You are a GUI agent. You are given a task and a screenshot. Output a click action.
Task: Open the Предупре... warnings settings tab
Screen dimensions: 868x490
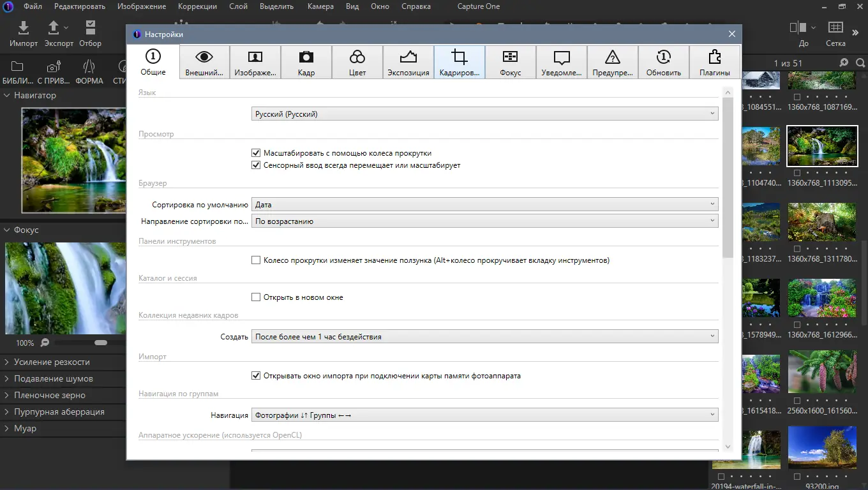point(613,63)
